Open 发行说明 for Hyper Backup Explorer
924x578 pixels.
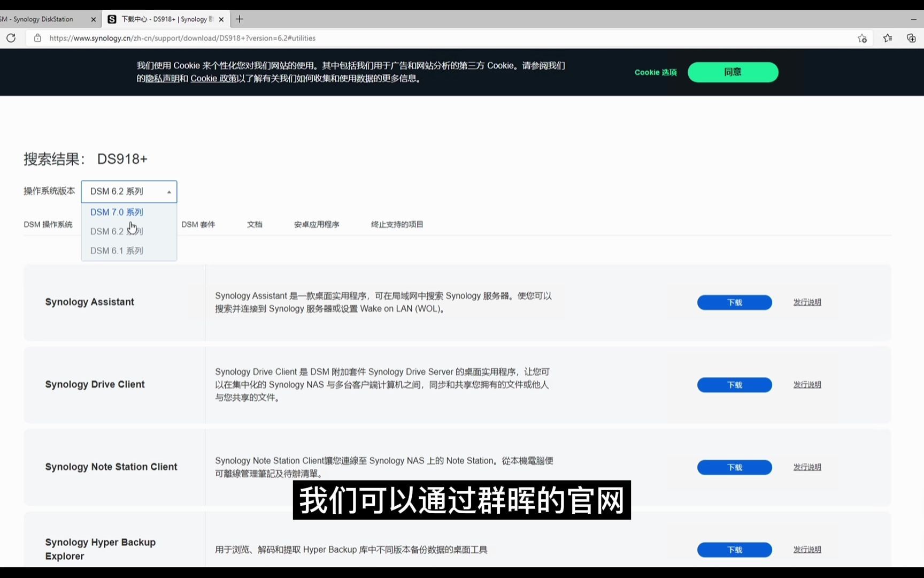(807, 550)
